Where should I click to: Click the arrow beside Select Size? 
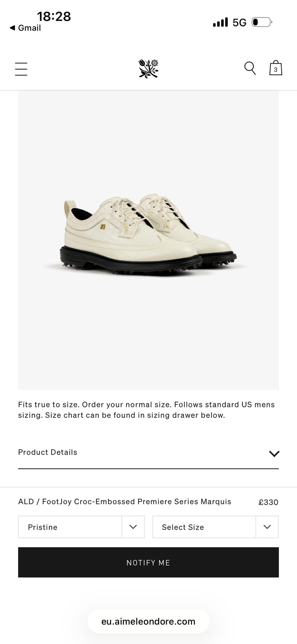267,527
